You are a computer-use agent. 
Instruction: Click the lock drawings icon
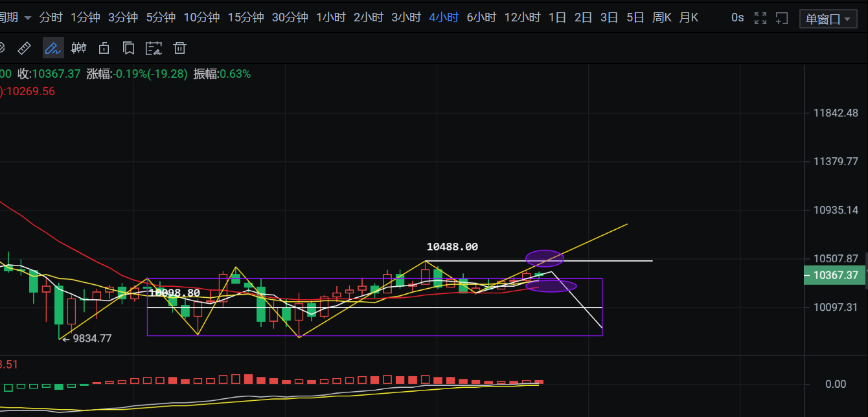[104, 48]
